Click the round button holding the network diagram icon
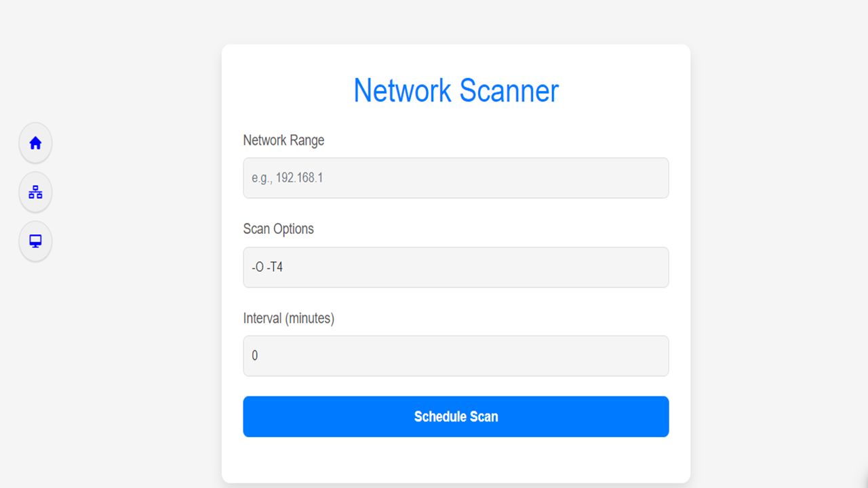This screenshot has width=868, height=488. 35,192
